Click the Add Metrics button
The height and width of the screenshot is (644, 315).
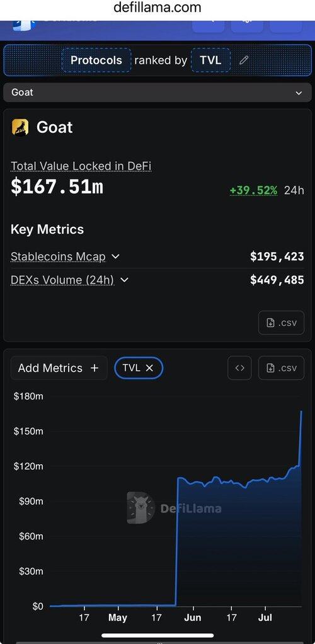point(59,368)
